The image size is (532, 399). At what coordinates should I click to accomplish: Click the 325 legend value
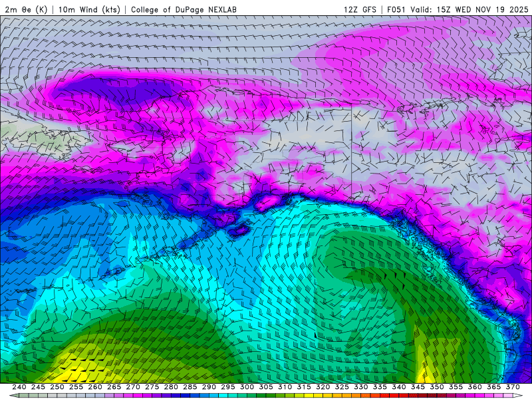coord(342,387)
